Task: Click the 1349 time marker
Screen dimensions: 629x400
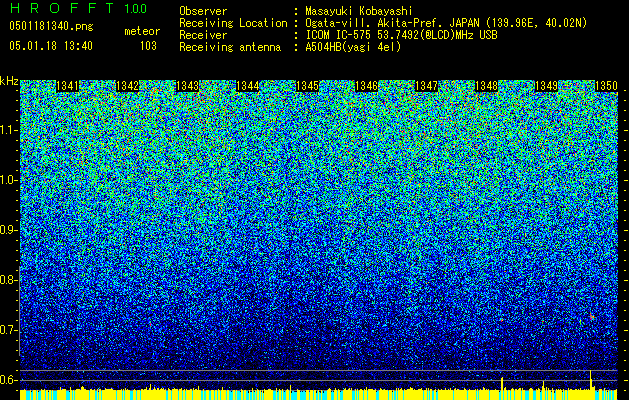Action: pyautogui.click(x=546, y=86)
